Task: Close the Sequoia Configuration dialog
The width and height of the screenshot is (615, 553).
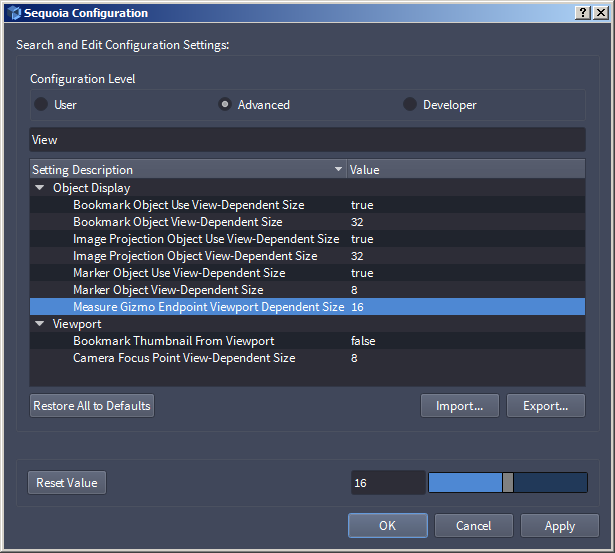Action: [601, 13]
